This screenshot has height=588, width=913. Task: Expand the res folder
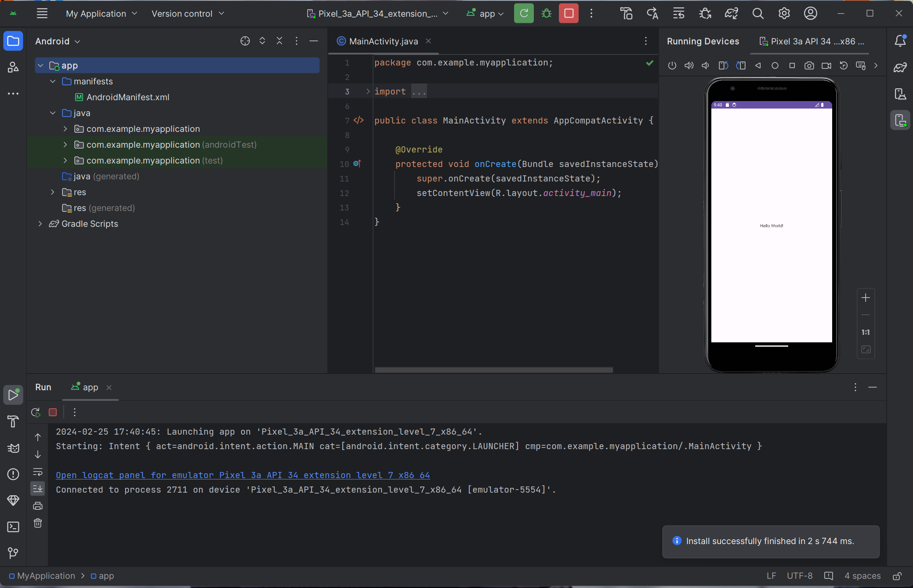point(53,192)
